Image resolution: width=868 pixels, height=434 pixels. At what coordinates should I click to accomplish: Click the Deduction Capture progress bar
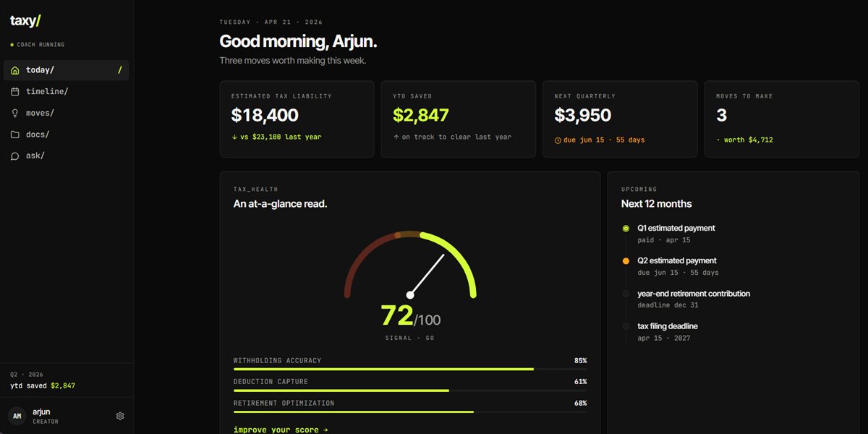click(x=410, y=391)
